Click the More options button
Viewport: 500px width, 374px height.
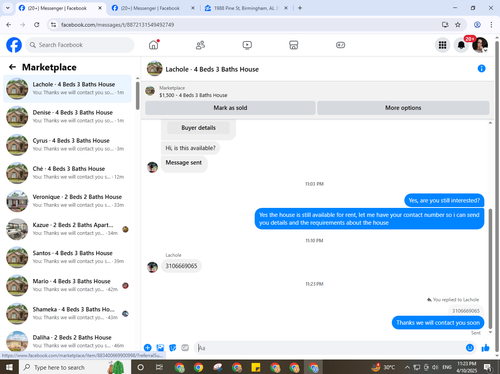403,108
